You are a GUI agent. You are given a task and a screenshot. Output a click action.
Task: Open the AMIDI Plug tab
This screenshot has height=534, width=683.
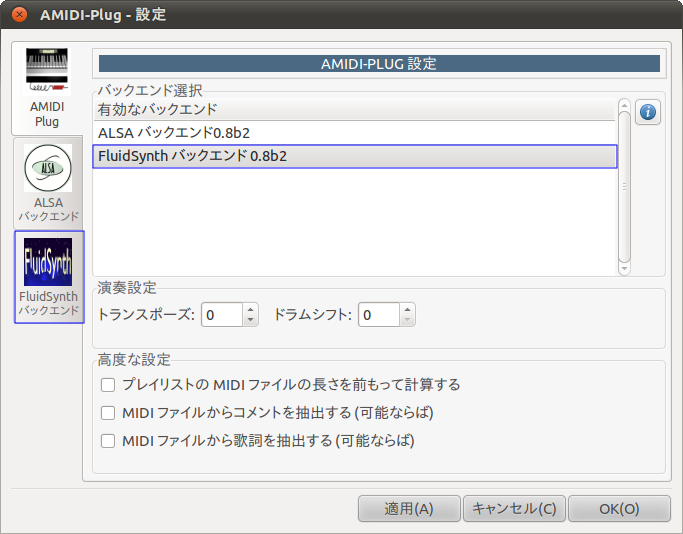pyautogui.click(x=47, y=88)
